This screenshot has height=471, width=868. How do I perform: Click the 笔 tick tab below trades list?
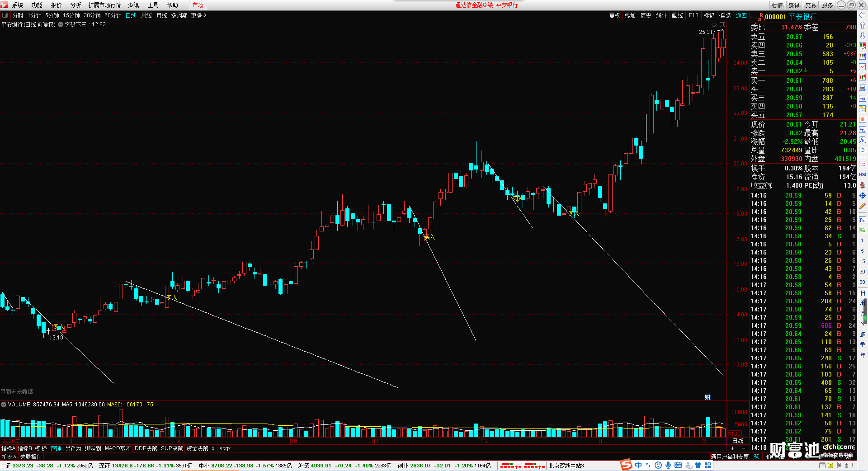tap(756, 457)
